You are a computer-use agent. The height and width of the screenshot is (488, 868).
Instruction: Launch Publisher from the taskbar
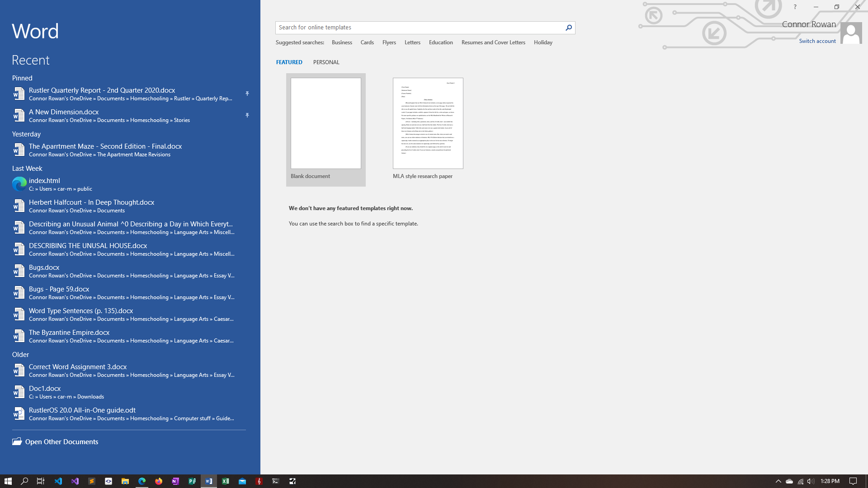(x=192, y=481)
